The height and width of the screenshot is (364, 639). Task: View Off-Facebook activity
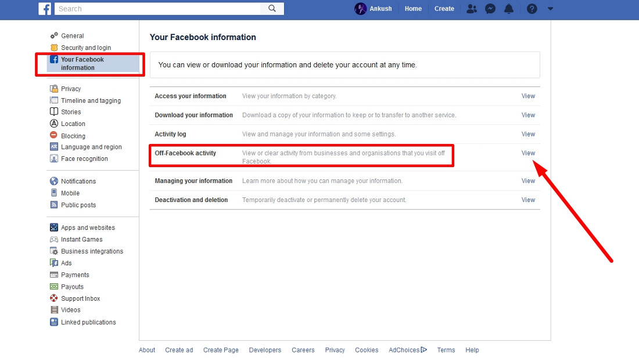528,153
